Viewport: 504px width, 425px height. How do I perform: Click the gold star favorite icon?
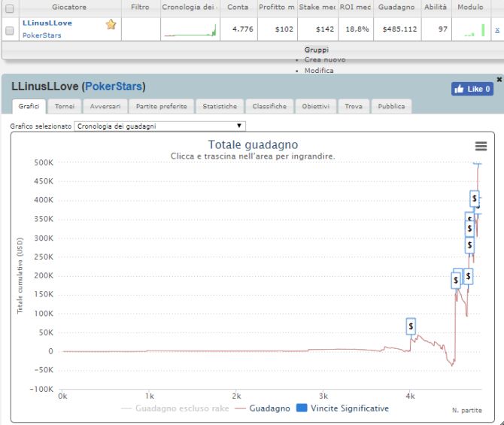pos(111,24)
